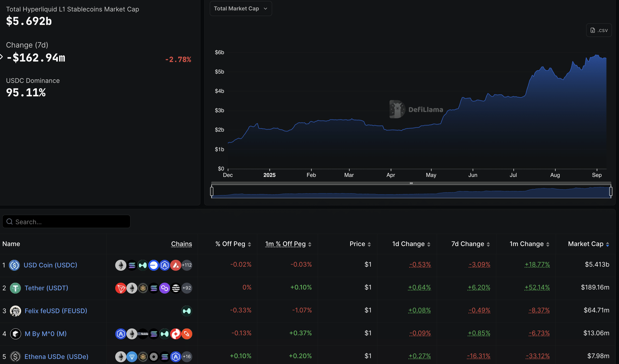Image resolution: width=619 pixels, height=364 pixels.
Task: Expand the +112 chains badge for USDC
Action: click(187, 265)
